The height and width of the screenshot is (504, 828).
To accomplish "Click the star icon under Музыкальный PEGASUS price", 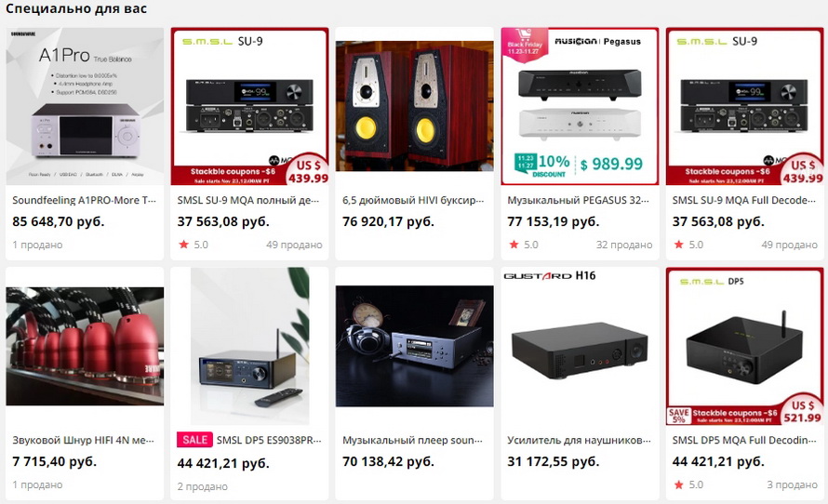I will [x=514, y=245].
